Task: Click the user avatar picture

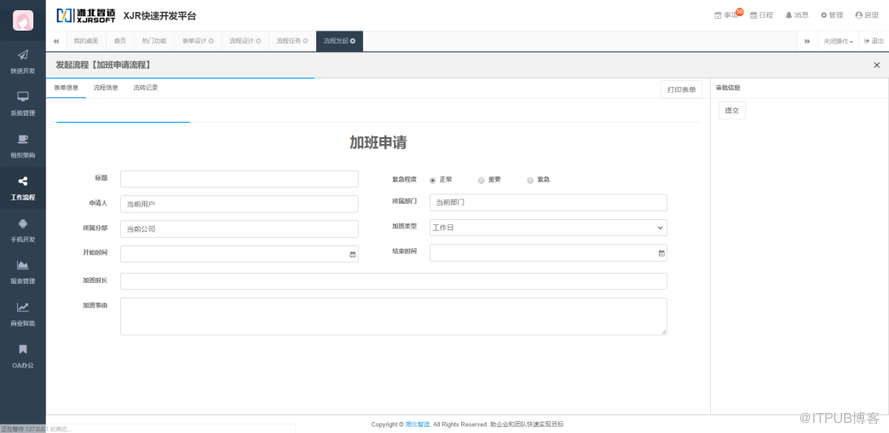Action: tap(22, 19)
